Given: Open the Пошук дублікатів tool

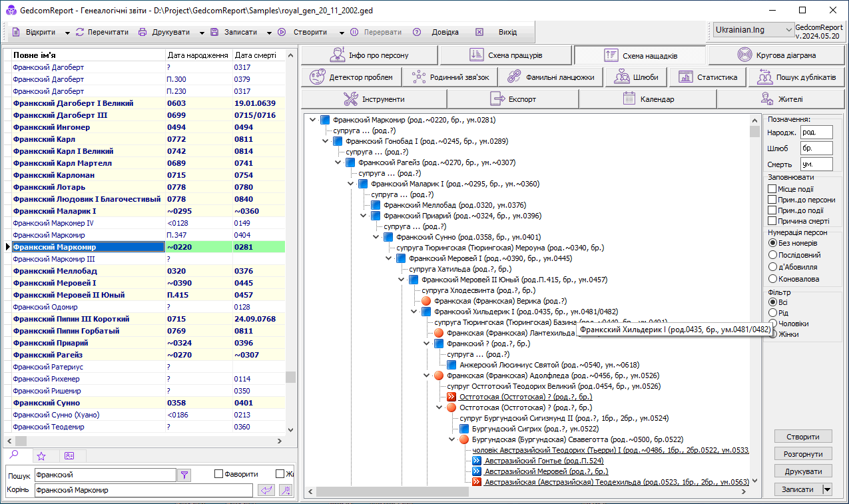Looking at the screenshot, I should (796, 77).
